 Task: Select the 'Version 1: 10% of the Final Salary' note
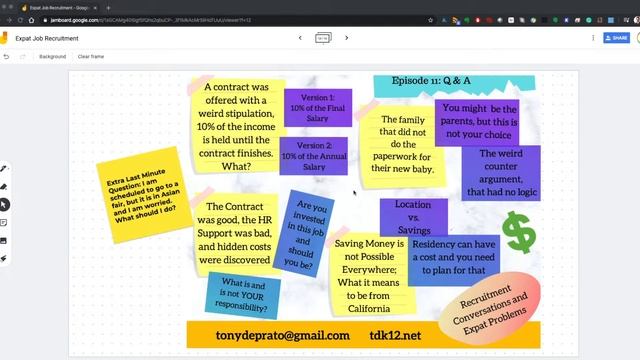pyautogui.click(x=318, y=108)
